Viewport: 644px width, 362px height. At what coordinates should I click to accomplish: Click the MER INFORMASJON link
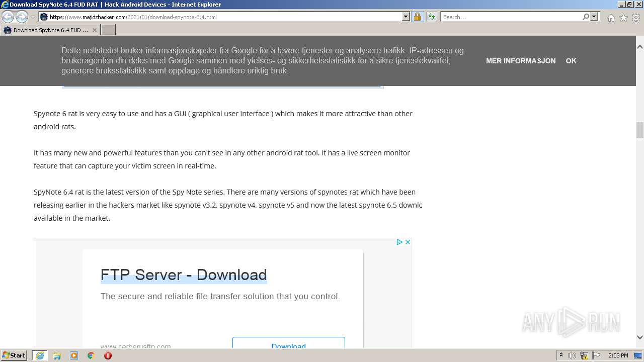click(521, 61)
